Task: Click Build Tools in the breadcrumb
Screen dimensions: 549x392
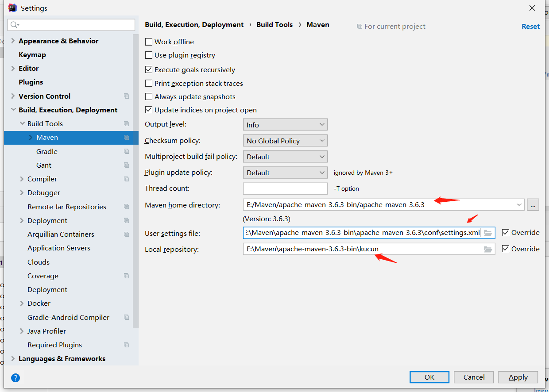Action: (274, 24)
